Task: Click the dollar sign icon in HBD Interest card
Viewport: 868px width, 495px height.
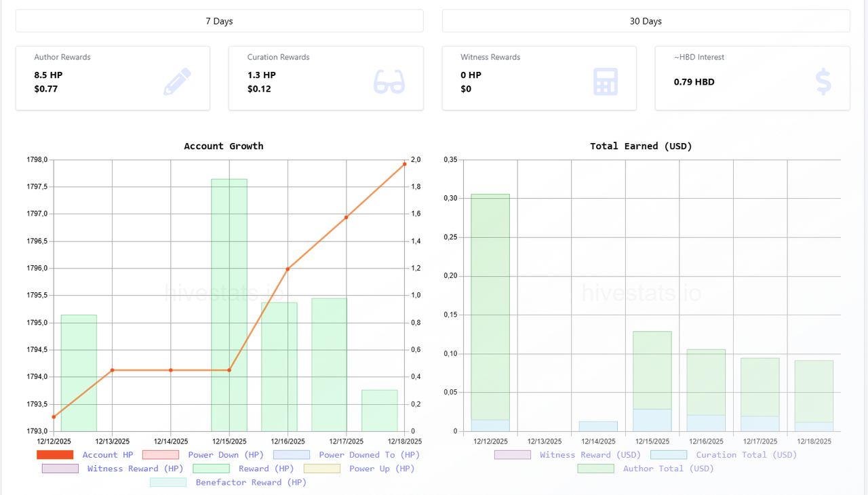Action: tap(823, 82)
